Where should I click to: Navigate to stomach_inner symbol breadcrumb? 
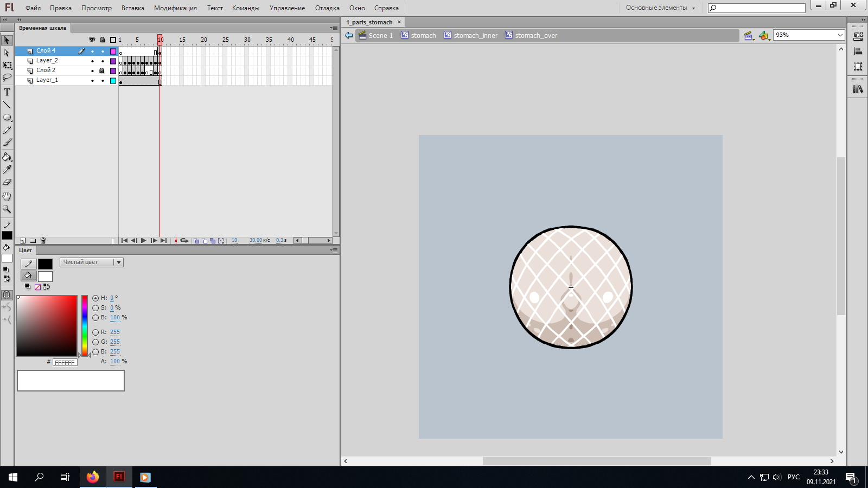coord(471,35)
